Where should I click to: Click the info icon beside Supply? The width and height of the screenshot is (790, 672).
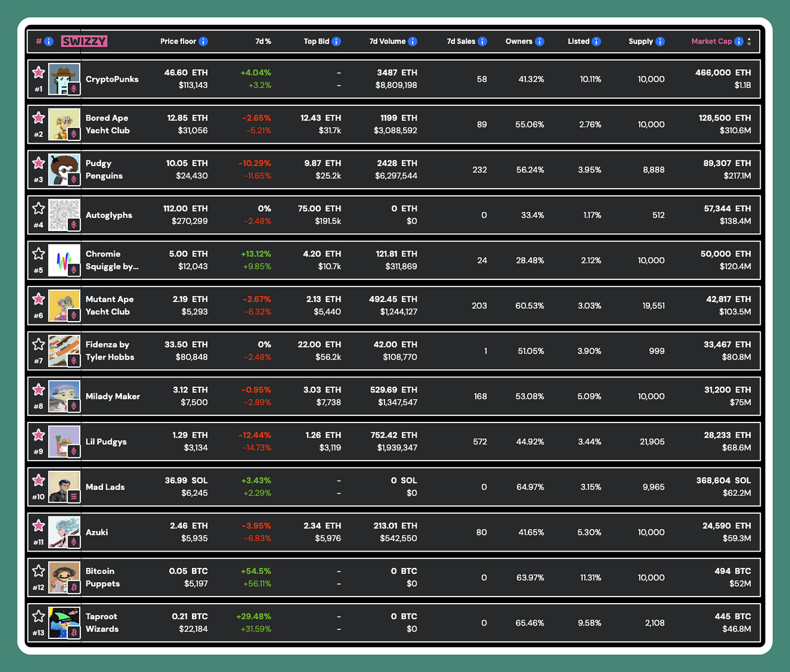(660, 41)
